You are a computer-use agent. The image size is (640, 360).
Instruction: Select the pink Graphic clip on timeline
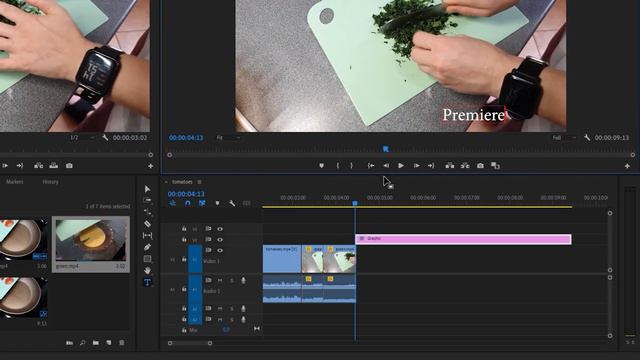tap(463, 239)
